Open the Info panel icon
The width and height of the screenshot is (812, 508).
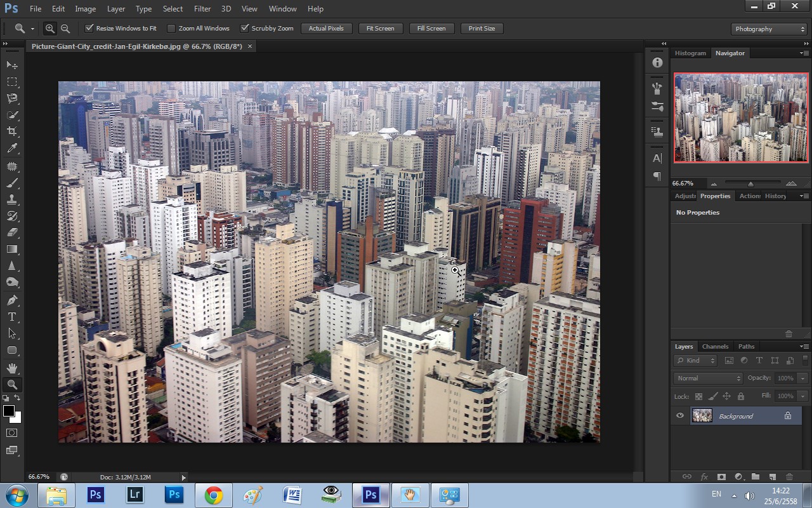[657, 62]
